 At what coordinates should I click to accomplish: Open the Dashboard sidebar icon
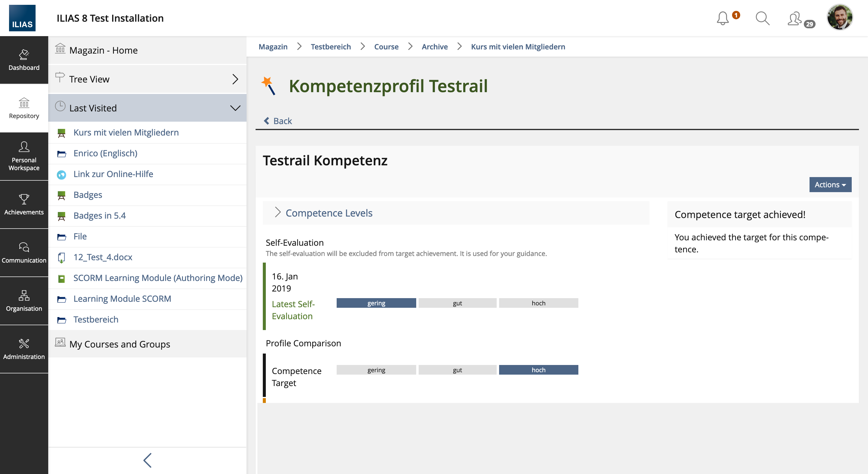24,60
